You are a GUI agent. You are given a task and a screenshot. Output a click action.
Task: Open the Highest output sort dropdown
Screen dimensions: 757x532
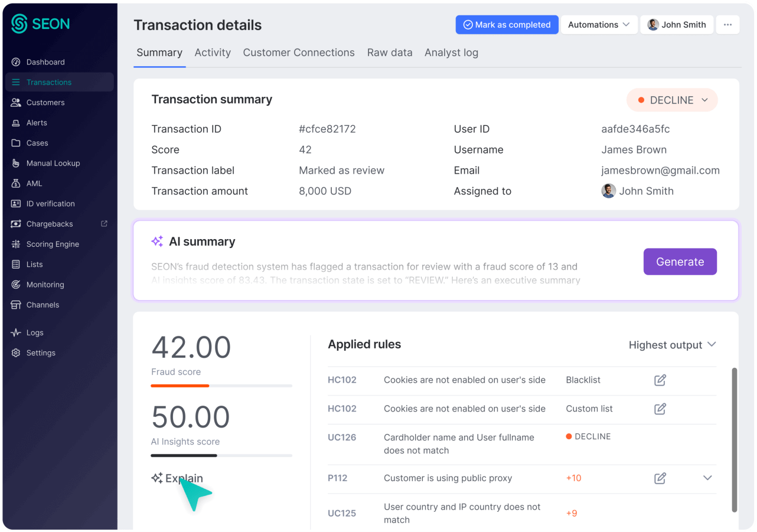[x=672, y=345]
